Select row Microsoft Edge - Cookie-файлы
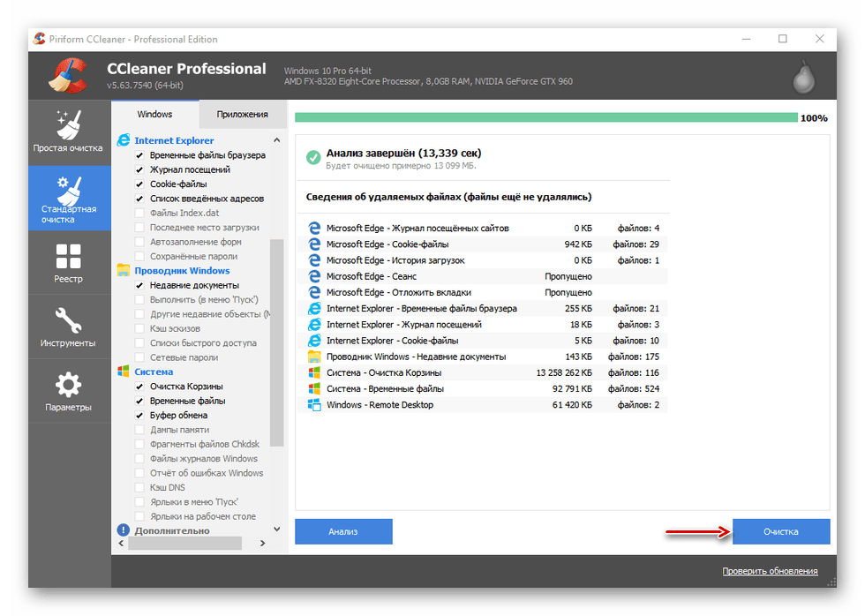This screenshot has width=865, height=616. (483, 244)
